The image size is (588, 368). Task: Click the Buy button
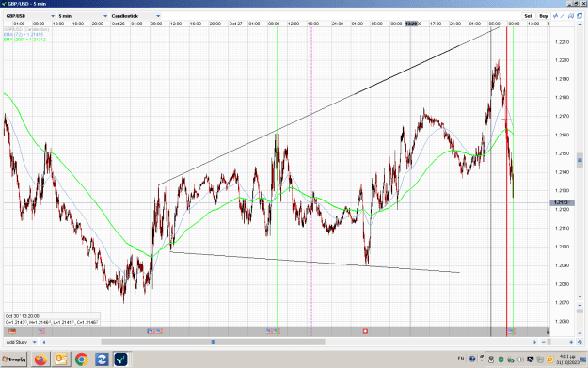pyautogui.click(x=544, y=16)
